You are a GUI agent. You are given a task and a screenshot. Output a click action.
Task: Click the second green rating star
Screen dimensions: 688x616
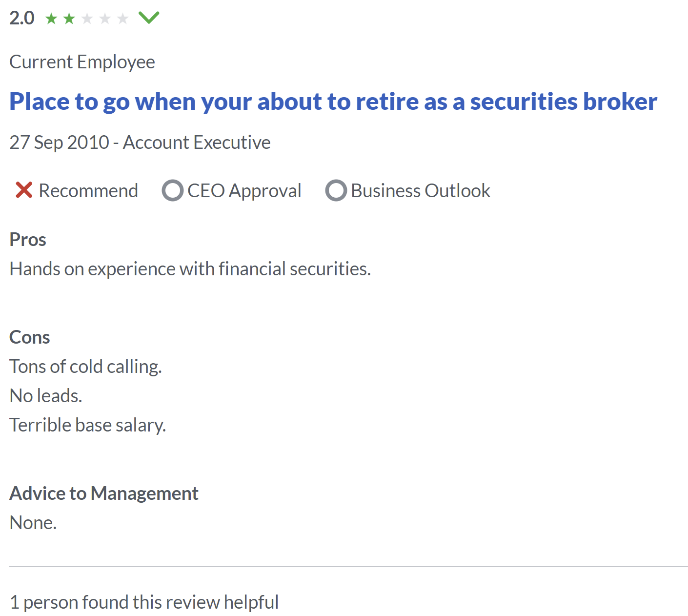click(69, 19)
